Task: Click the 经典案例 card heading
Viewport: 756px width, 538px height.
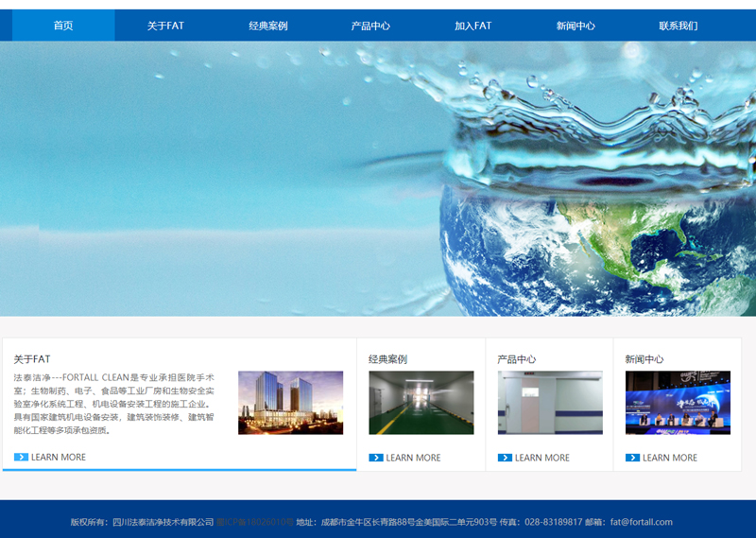Action: tap(387, 359)
